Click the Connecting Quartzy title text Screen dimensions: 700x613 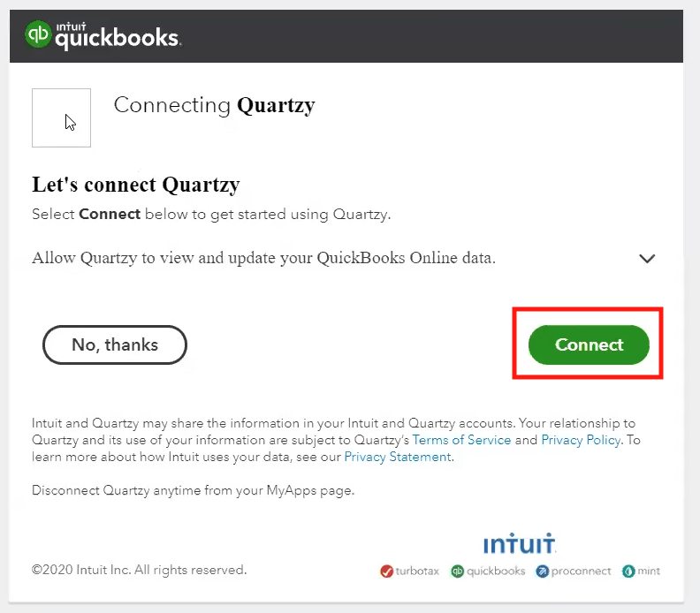coord(214,106)
